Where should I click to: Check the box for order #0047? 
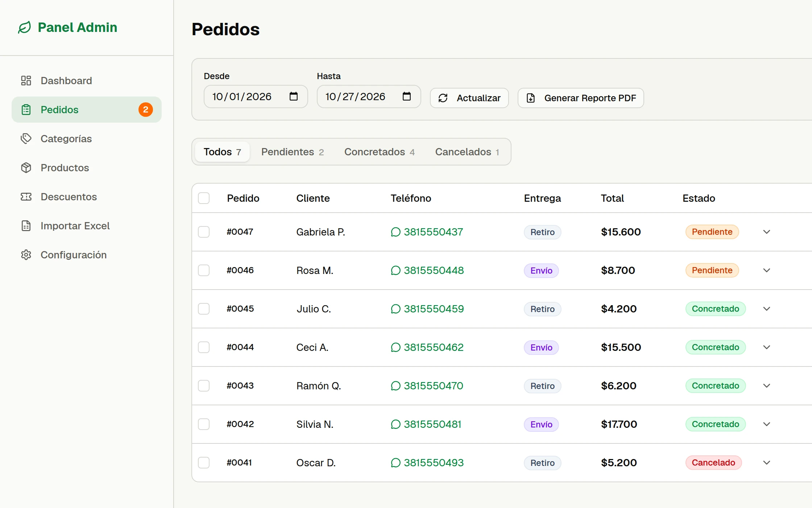[x=204, y=232]
